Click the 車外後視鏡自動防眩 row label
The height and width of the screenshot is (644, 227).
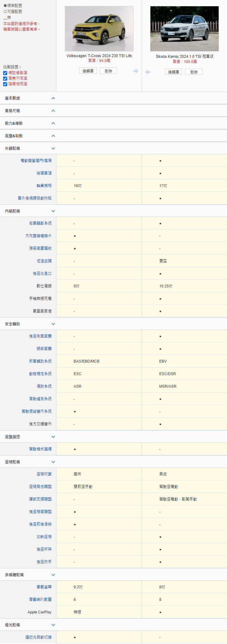pyautogui.click(x=35, y=198)
